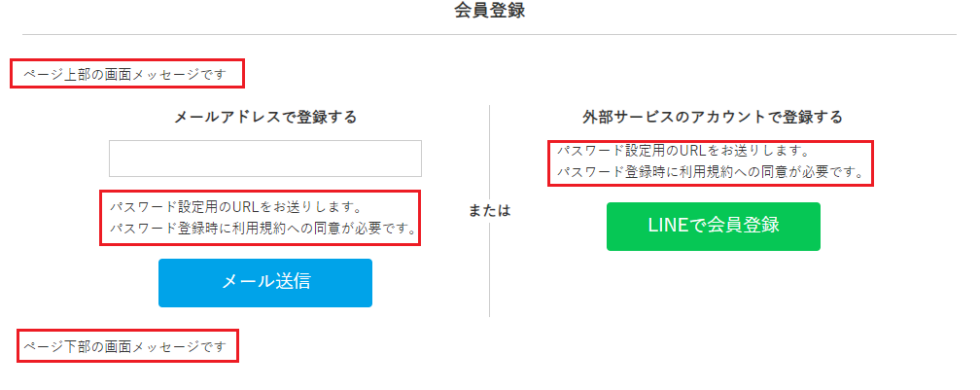Click the 外部サービスのアカウントで登録する heading
Screen dimensions: 980x390
click(x=712, y=117)
